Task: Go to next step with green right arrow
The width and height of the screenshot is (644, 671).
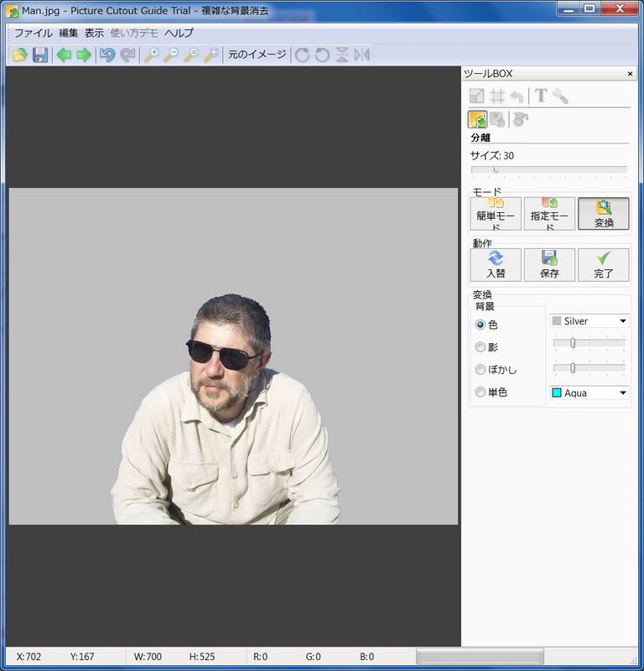Action: [84, 55]
